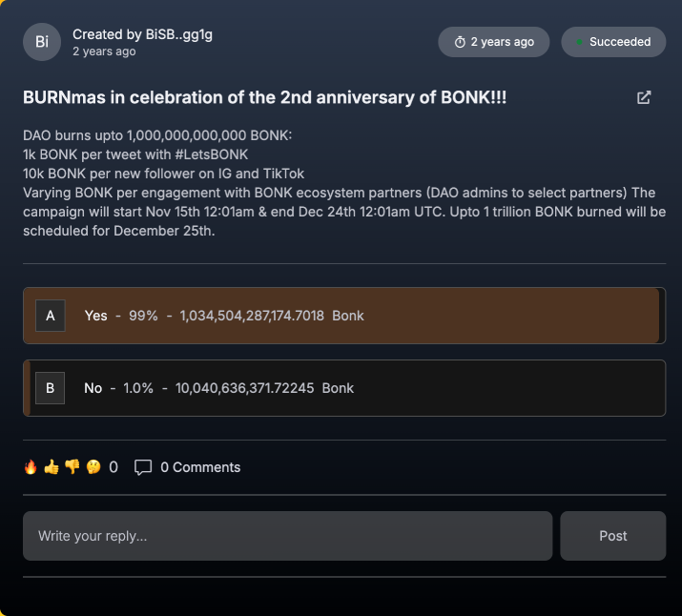Viewport: 682px width, 616px height.
Task: Click the 10k BONK per new follower line
Action: pyautogui.click(x=163, y=174)
